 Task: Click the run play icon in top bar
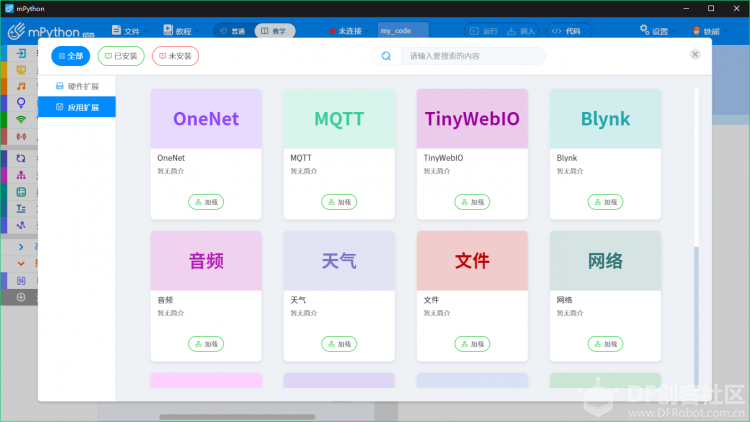(x=474, y=31)
